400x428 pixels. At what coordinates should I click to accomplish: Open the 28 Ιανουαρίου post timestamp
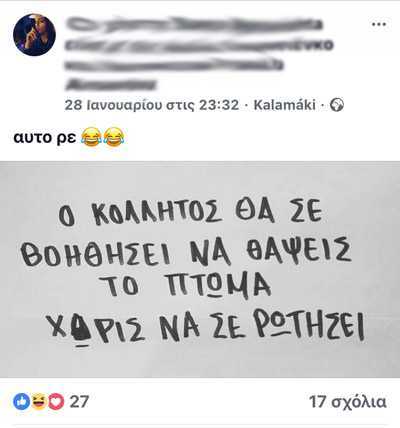[152, 105]
